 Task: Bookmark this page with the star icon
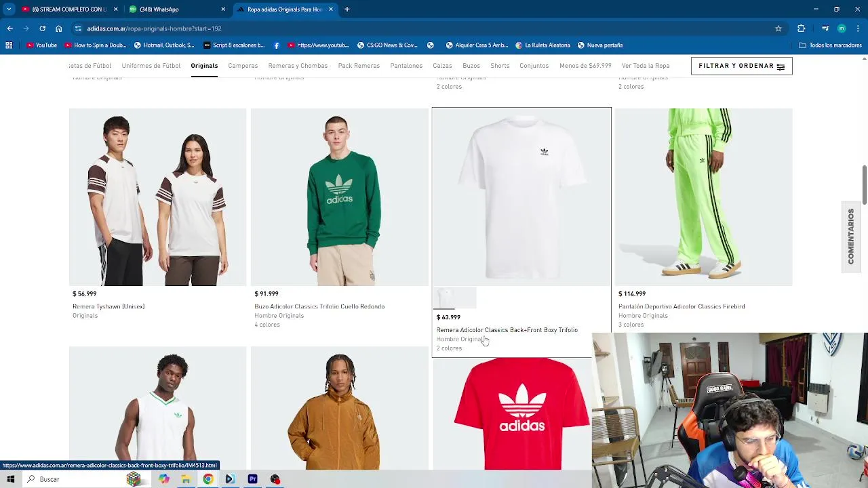pyautogui.click(x=778, y=28)
